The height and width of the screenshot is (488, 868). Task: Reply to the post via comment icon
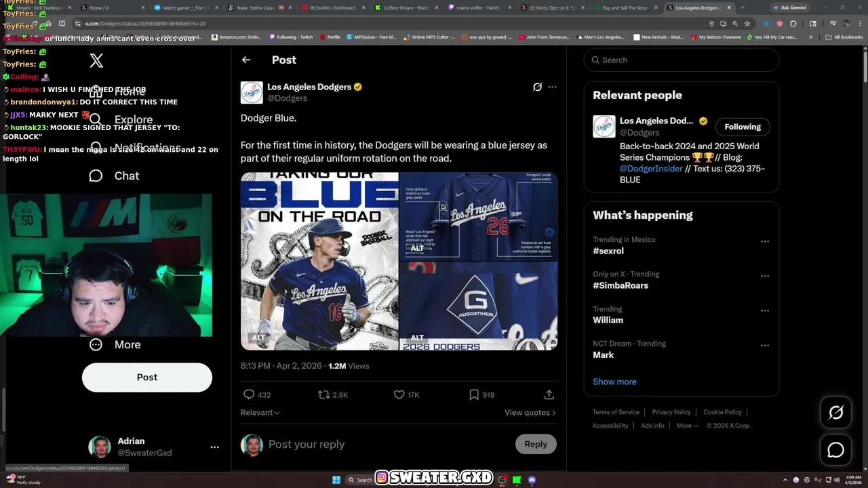249,394
